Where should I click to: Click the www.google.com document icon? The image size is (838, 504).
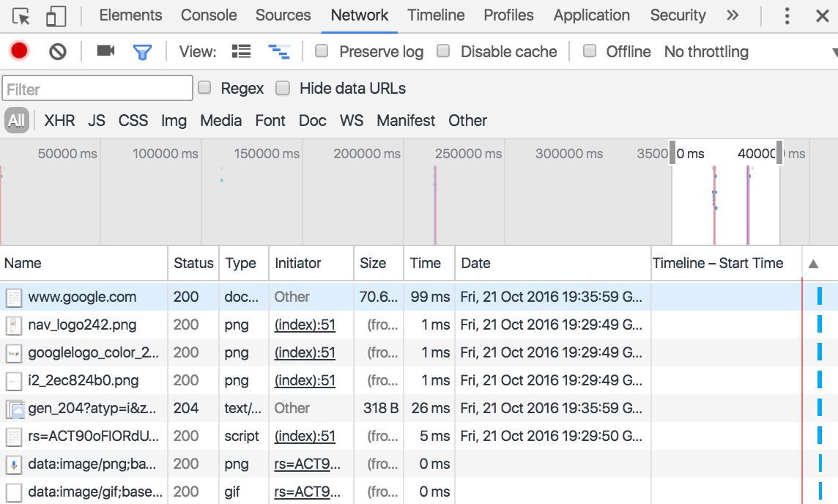13,297
